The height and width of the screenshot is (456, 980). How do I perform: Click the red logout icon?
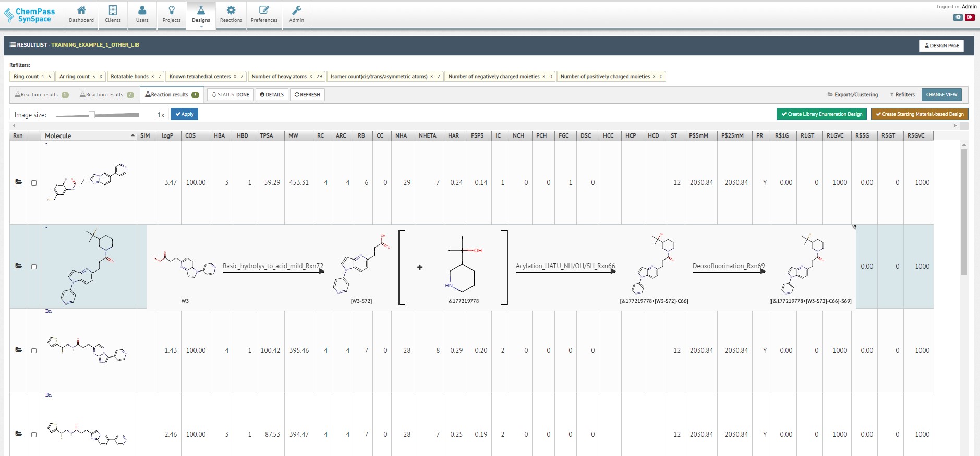pos(970,17)
